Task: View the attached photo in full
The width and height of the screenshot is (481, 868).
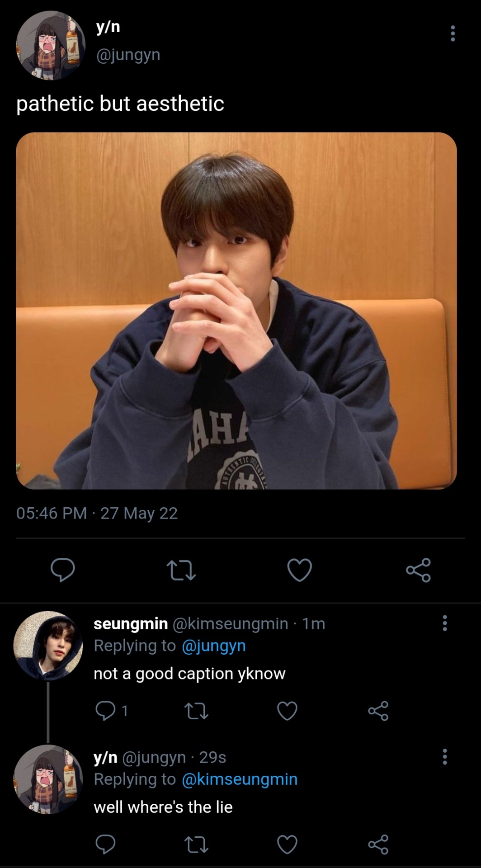Action: (236, 311)
